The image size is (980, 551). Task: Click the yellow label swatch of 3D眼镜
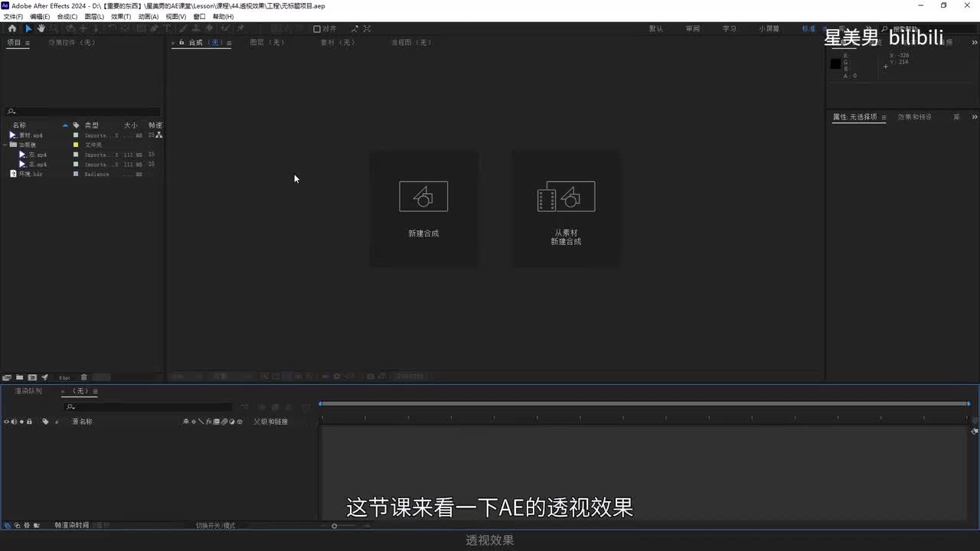click(76, 145)
